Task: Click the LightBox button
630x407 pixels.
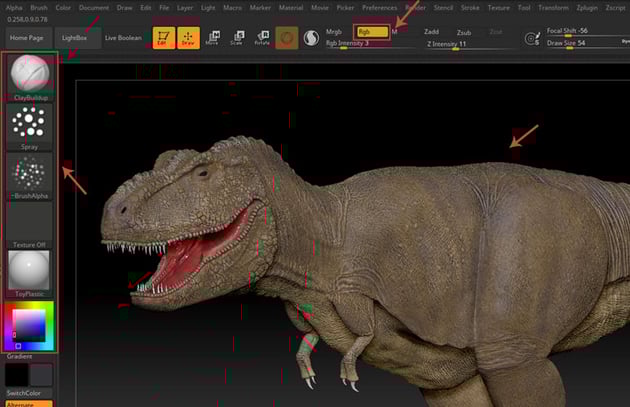Action: tap(75, 37)
